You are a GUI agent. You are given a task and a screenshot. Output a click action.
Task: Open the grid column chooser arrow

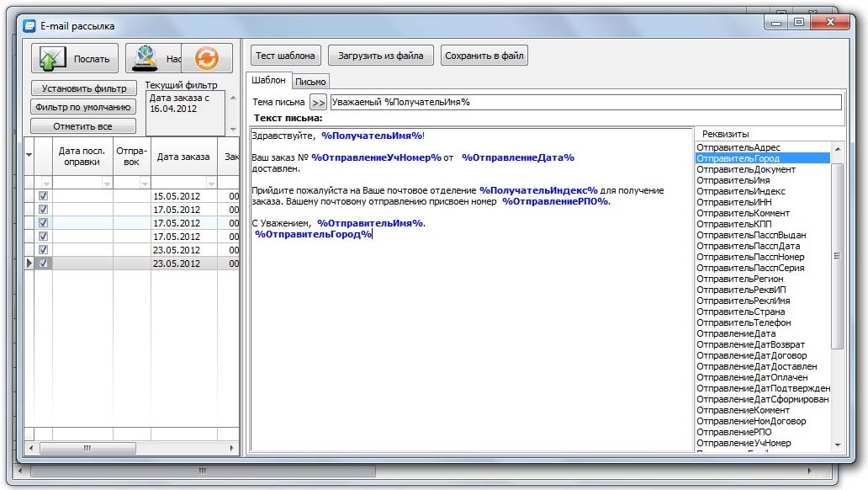click(29, 155)
